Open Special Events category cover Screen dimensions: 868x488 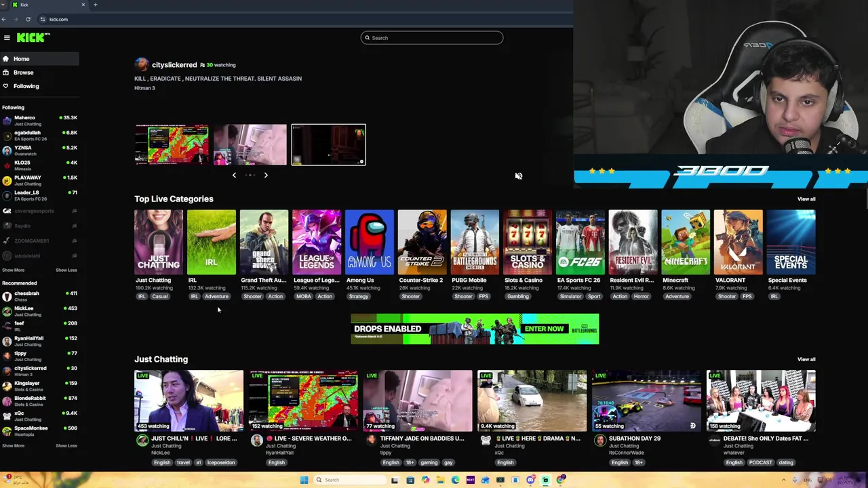tap(791, 242)
